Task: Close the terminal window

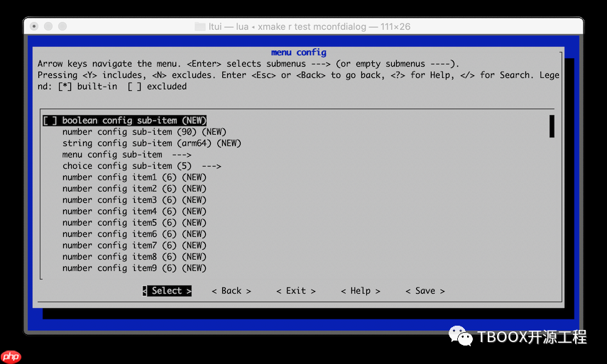Action: click(34, 26)
